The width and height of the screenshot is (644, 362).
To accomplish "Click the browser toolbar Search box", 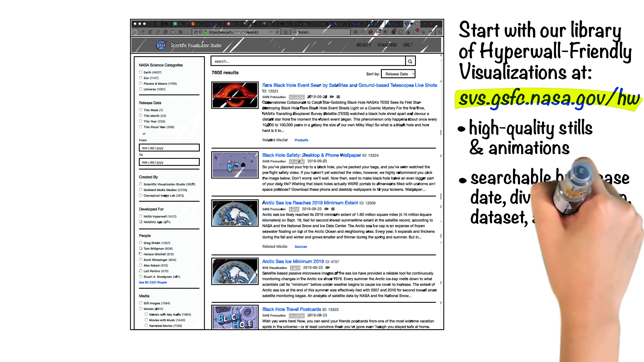I will 320,32.
